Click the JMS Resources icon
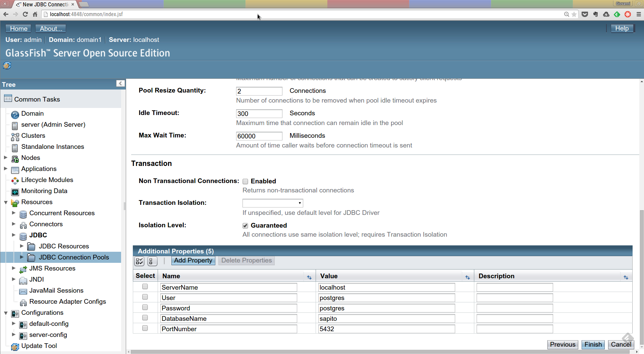644x354 pixels. 23,270
